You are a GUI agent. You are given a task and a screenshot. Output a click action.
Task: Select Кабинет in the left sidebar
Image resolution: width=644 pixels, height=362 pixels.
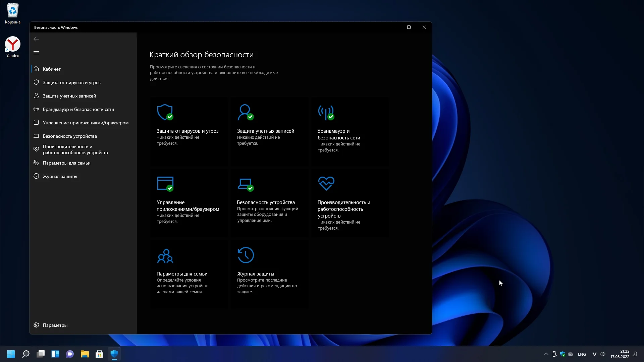[52, 69]
